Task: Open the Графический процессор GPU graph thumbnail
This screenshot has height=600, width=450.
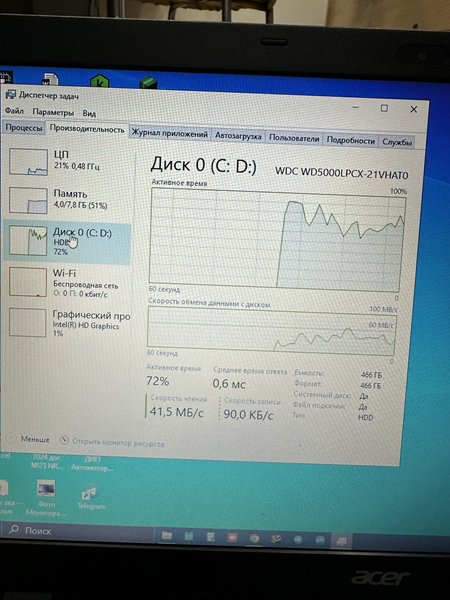Action: pyautogui.click(x=28, y=323)
